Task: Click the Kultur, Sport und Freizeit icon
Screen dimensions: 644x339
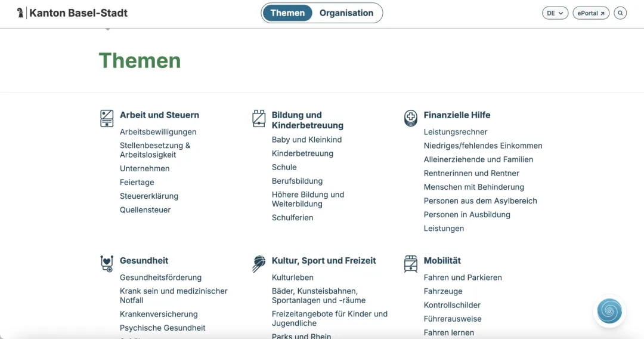Action: point(259,263)
